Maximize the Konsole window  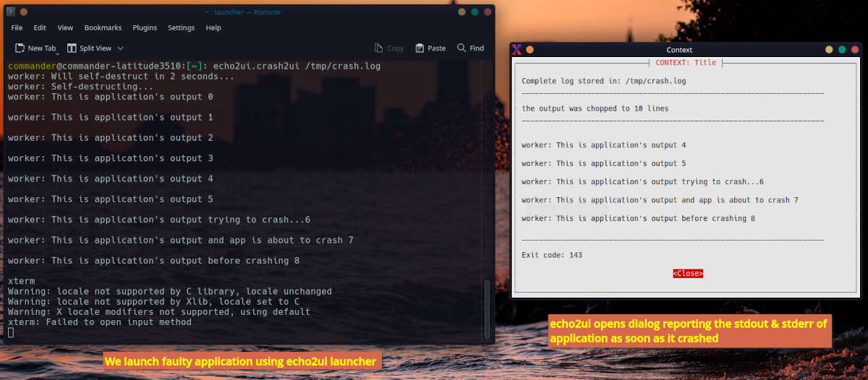475,12
